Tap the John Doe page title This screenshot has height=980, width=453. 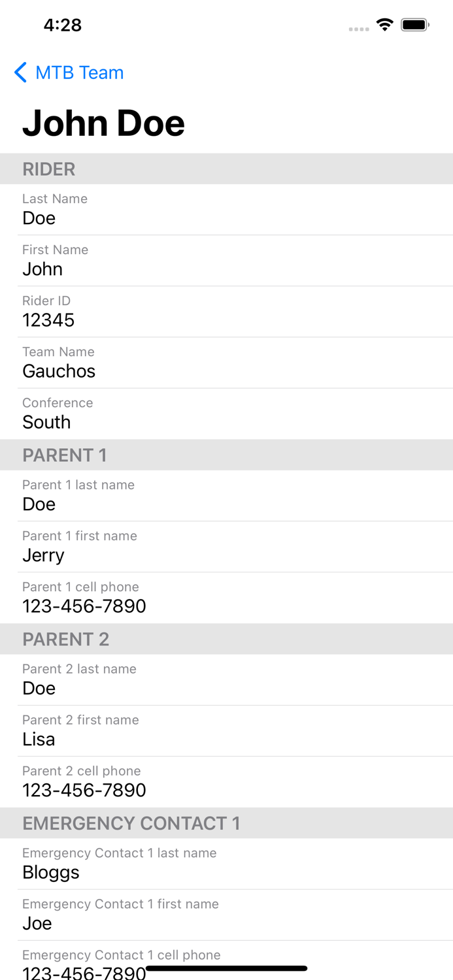coord(103,123)
